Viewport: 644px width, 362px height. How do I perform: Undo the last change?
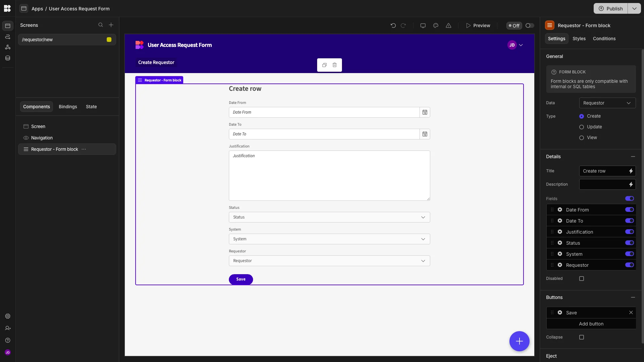[393, 25]
